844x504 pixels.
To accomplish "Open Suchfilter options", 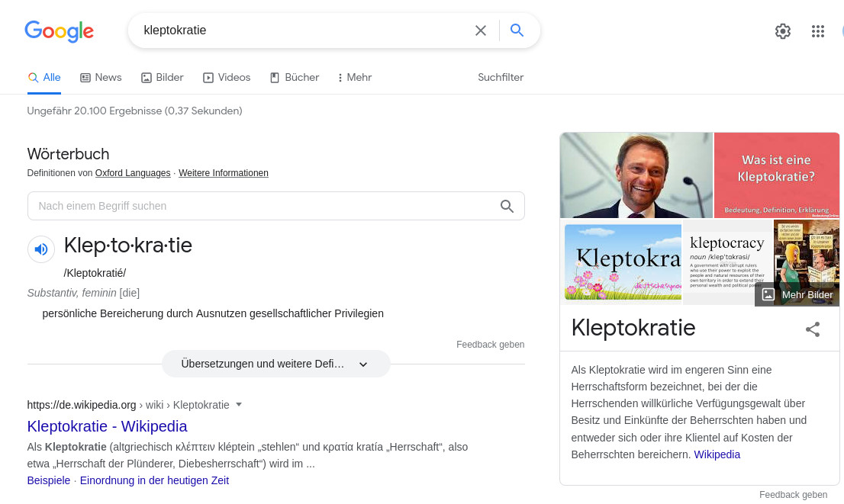I will 501,77.
